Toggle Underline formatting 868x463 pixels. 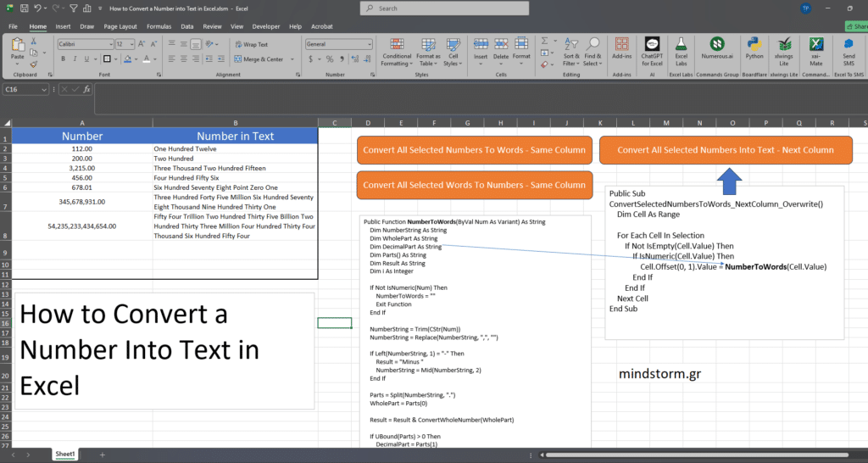point(87,59)
